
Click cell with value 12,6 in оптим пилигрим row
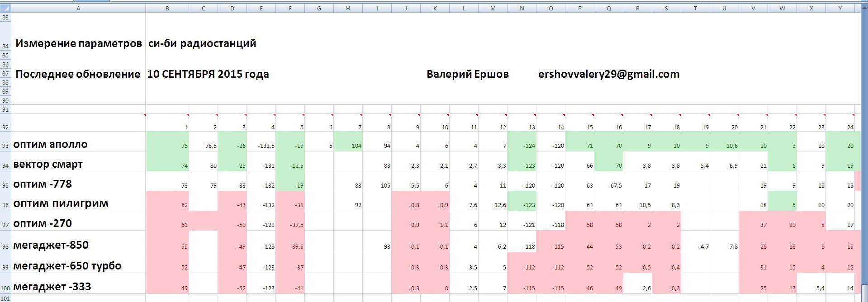(x=493, y=201)
